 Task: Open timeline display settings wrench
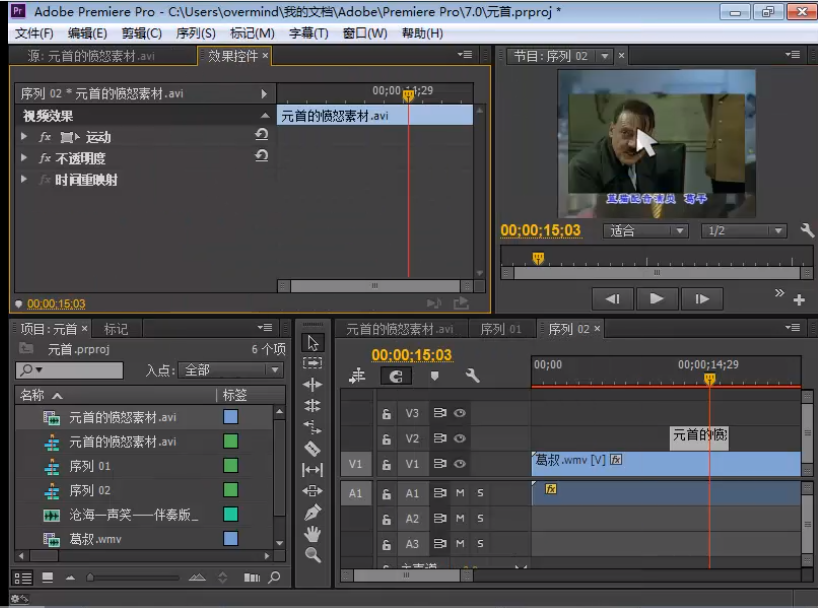pyautogui.click(x=472, y=376)
